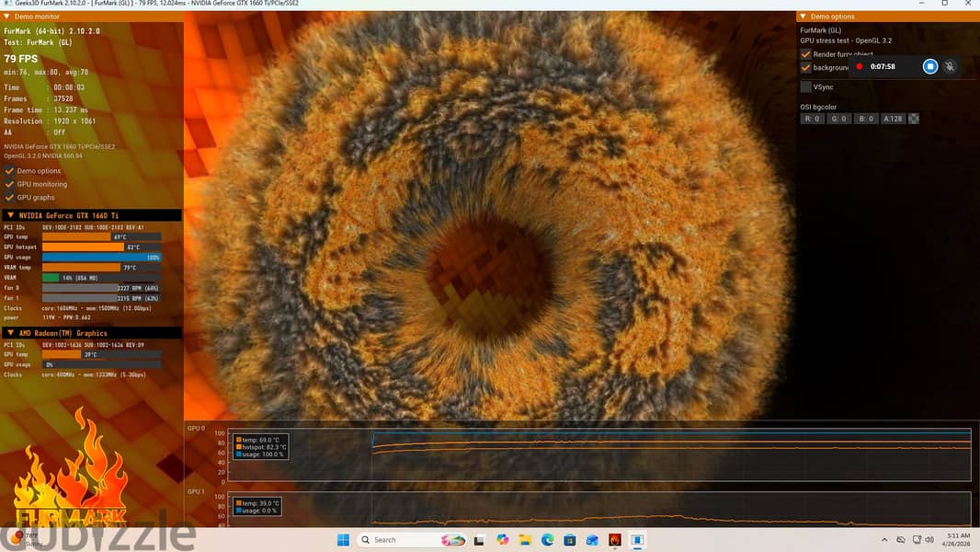
Task: Toggle the recording microphone mute icon
Action: pos(950,66)
